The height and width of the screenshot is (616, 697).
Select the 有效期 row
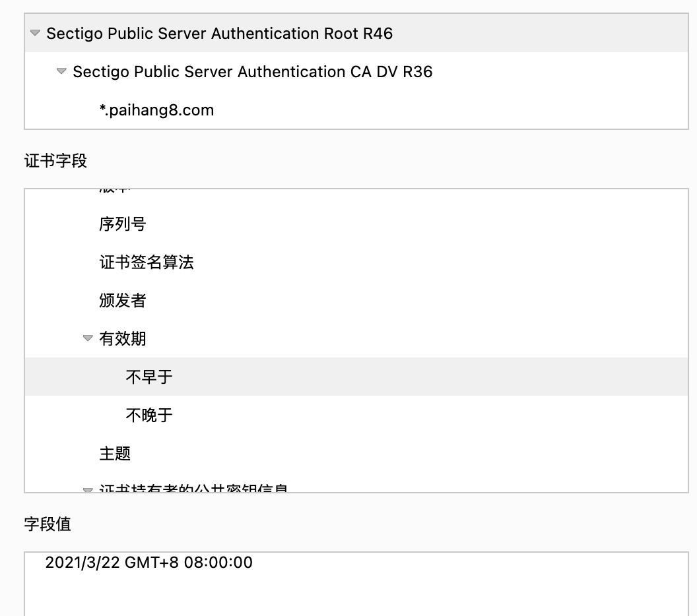coord(123,339)
